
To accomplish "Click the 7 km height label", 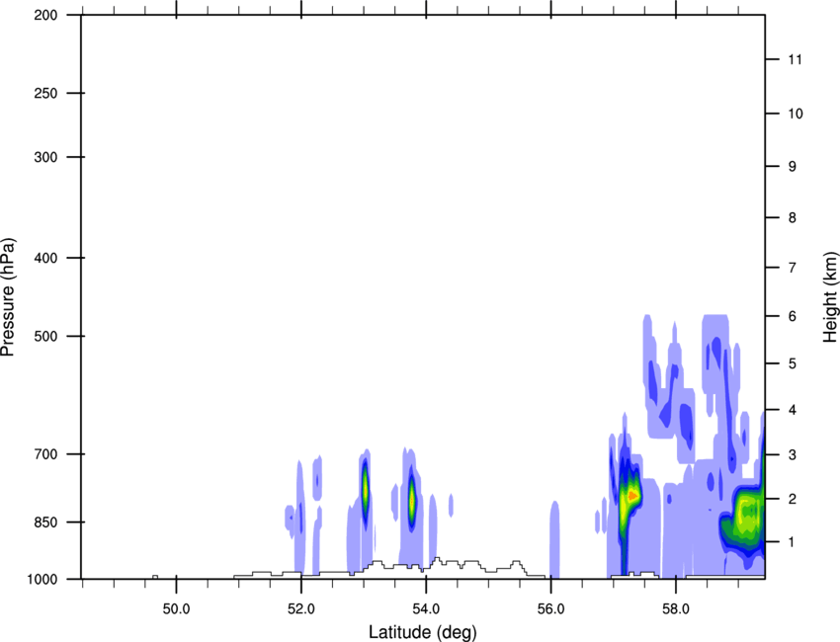I will (x=793, y=268).
